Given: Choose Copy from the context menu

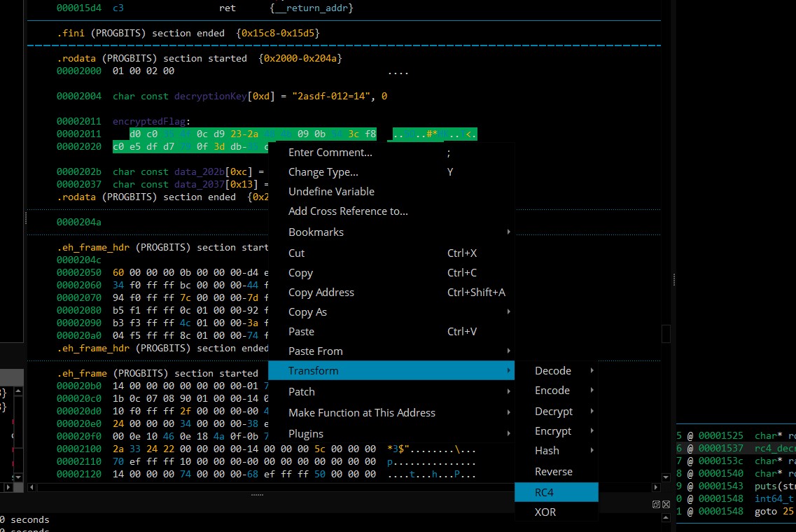Looking at the screenshot, I should point(391,272).
